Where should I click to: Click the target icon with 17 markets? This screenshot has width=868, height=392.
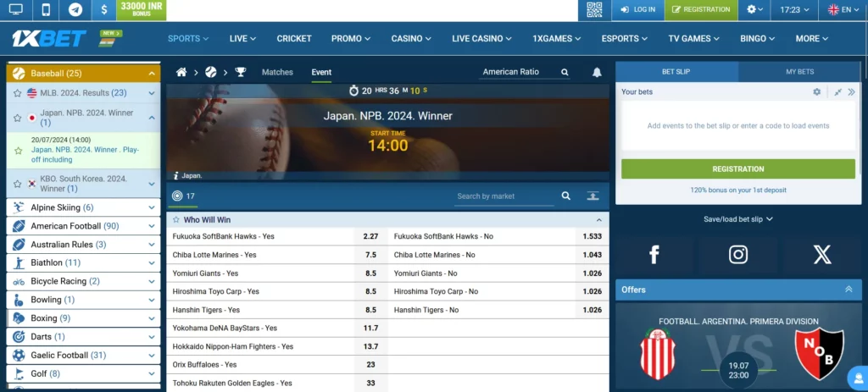click(x=177, y=196)
